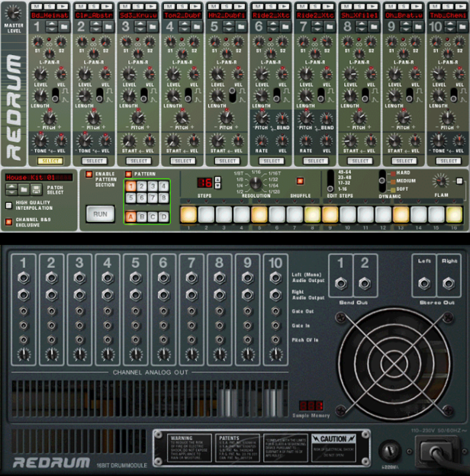Toggle Channel 8&9 Exclusive
Screen dimensions: 470x476
coord(9,222)
